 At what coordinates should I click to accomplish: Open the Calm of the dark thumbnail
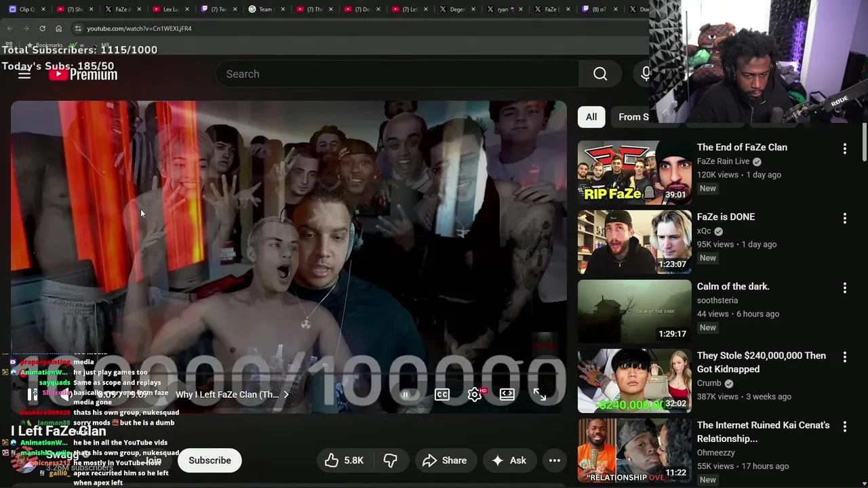(x=635, y=312)
